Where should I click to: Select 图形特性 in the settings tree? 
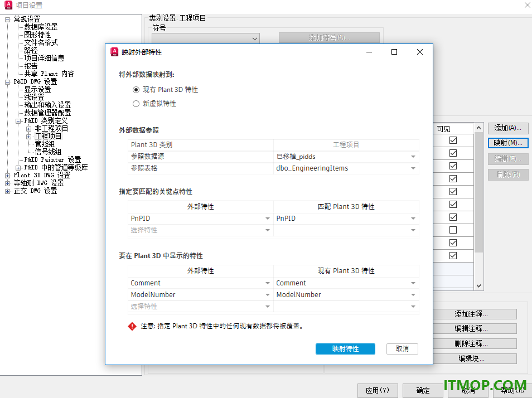tap(37, 35)
